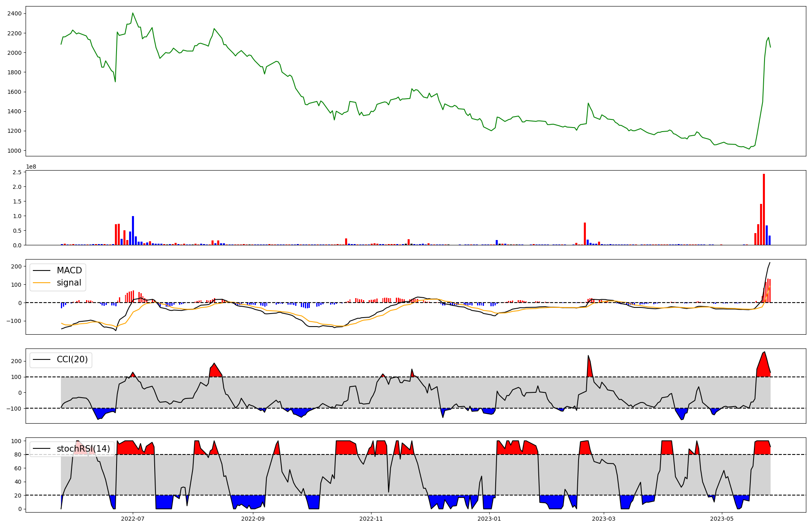Select the 2022-07 x-axis date label
The width and height of the screenshot is (812, 528).
tap(133, 519)
